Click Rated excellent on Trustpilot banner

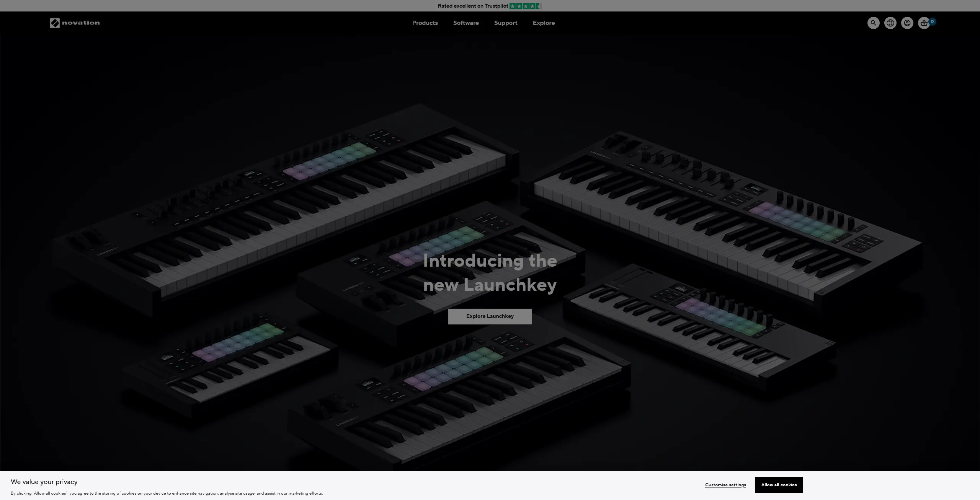click(490, 6)
